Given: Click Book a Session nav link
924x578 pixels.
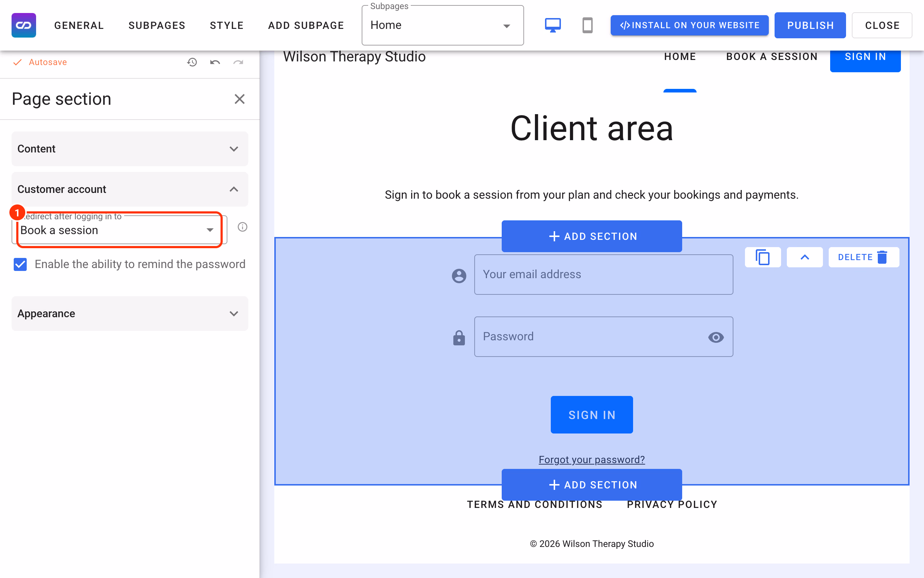Looking at the screenshot, I should (772, 57).
